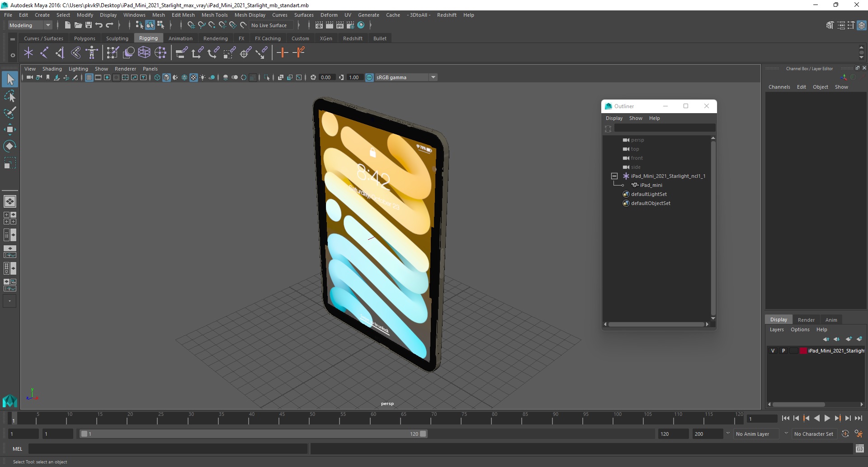The image size is (868, 467).
Task: Click the MEL command line input
Action: pos(168,449)
